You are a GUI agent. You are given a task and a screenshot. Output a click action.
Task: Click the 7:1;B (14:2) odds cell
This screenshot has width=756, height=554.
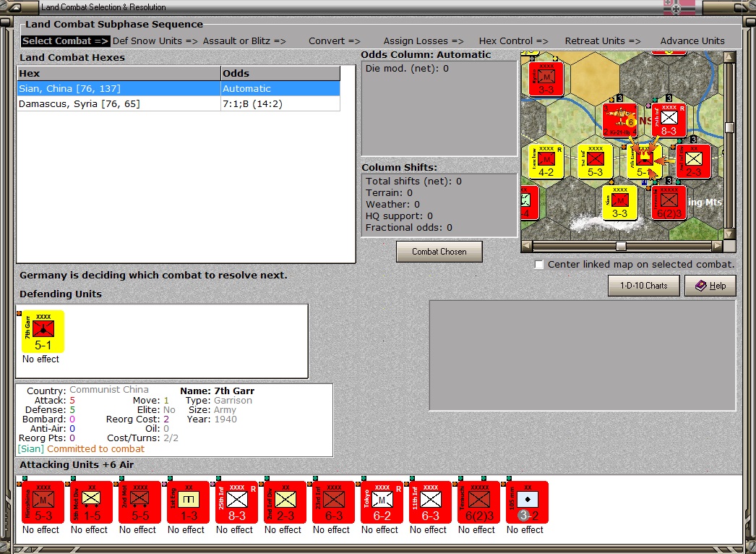[x=280, y=103]
